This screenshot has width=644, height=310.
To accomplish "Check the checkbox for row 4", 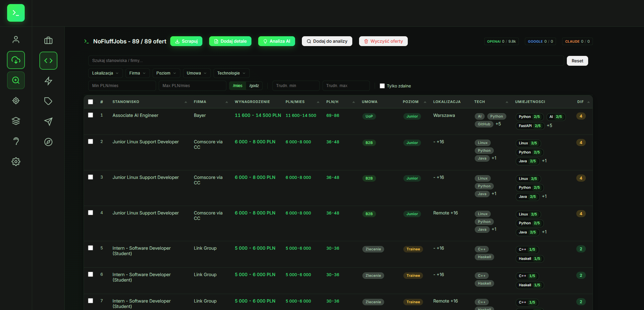I will [x=90, y=213].
